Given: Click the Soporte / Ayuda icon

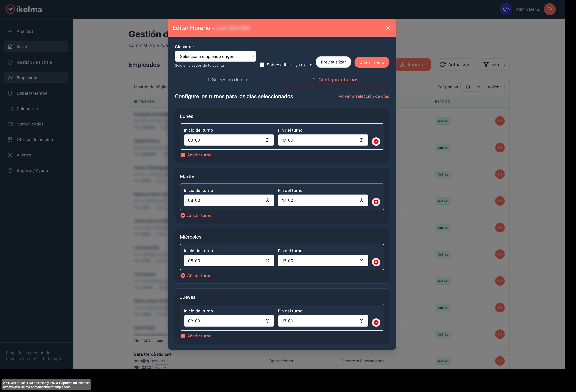Looking at the screenshot, I should tap(10, 170).
